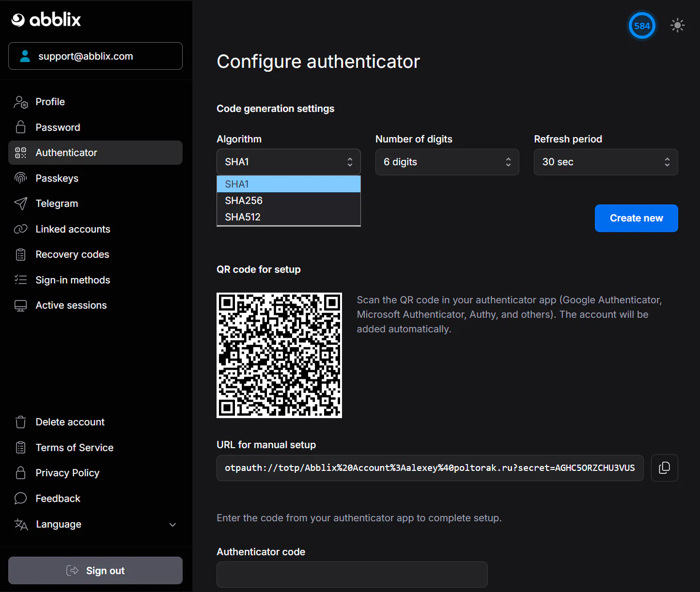Open Delete account page

[95, 422]
